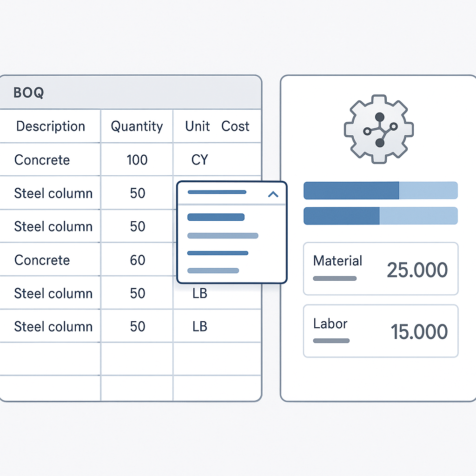476x476 pixels.
Task: Click the first Steel column description cell
Action: (x=50, y=193)
